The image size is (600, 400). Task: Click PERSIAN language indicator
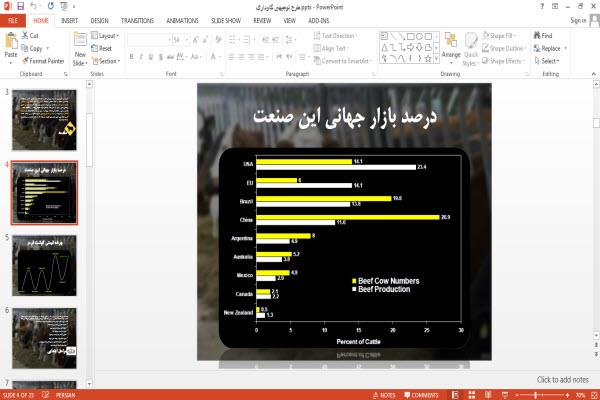tap(65, 395)
